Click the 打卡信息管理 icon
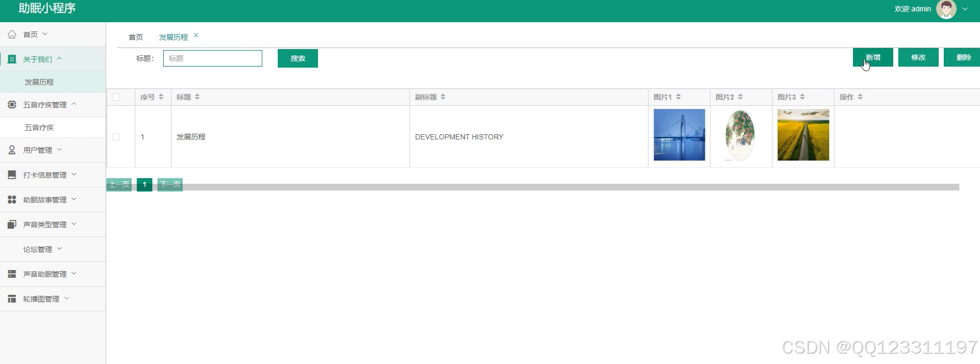The image size is (980, 364). click(12, 175)
